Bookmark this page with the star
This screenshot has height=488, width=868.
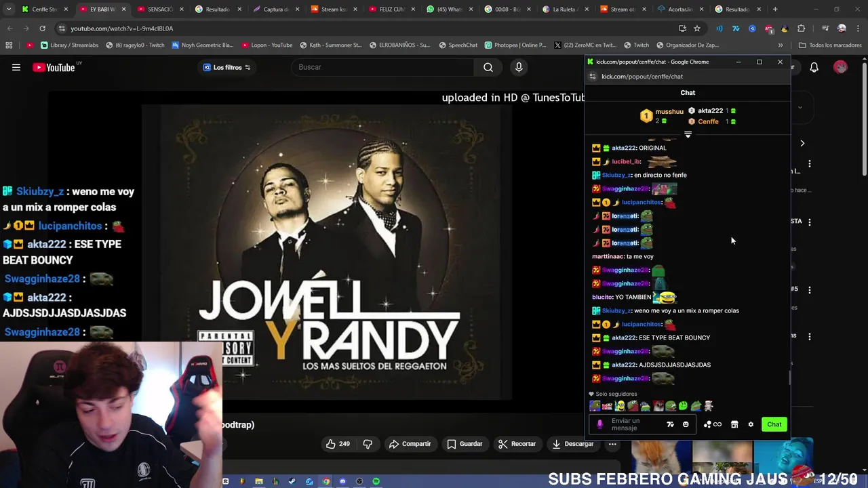click(x=697, y=28)
